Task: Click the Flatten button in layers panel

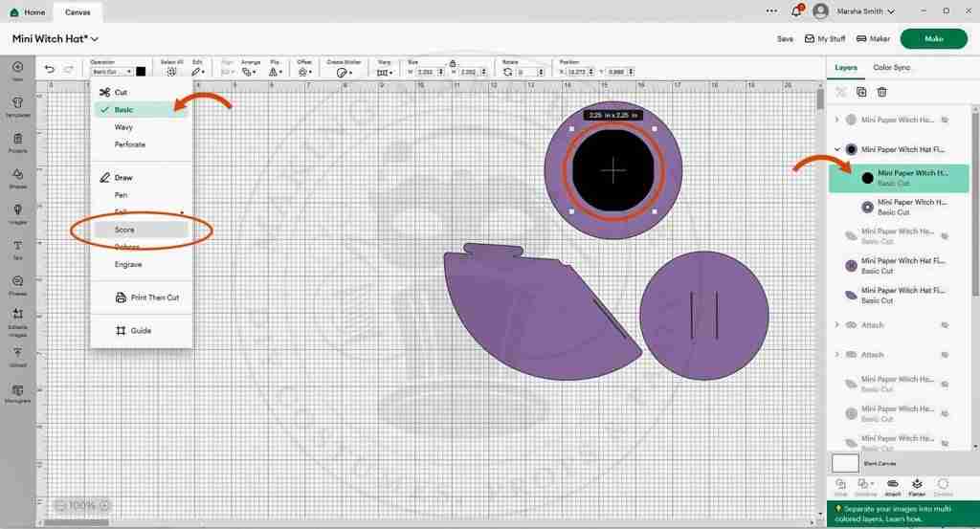Action: click(x=917, y=486)
